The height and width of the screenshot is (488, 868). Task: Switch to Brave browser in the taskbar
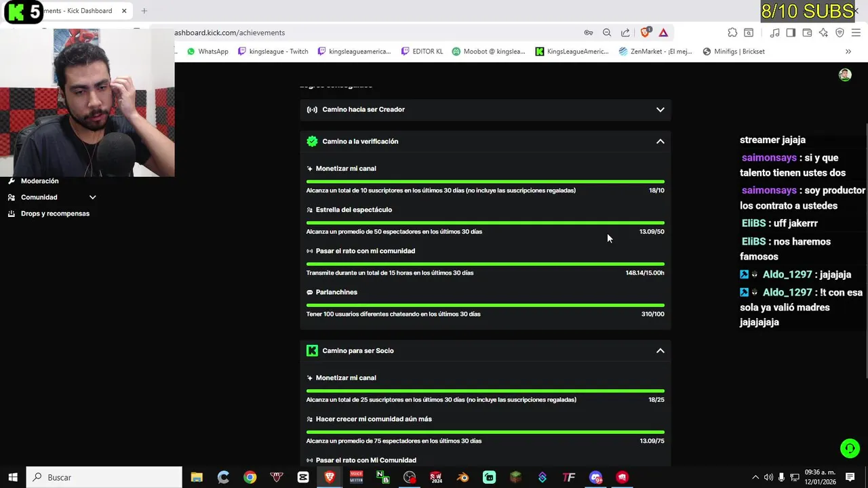[330, 477]
